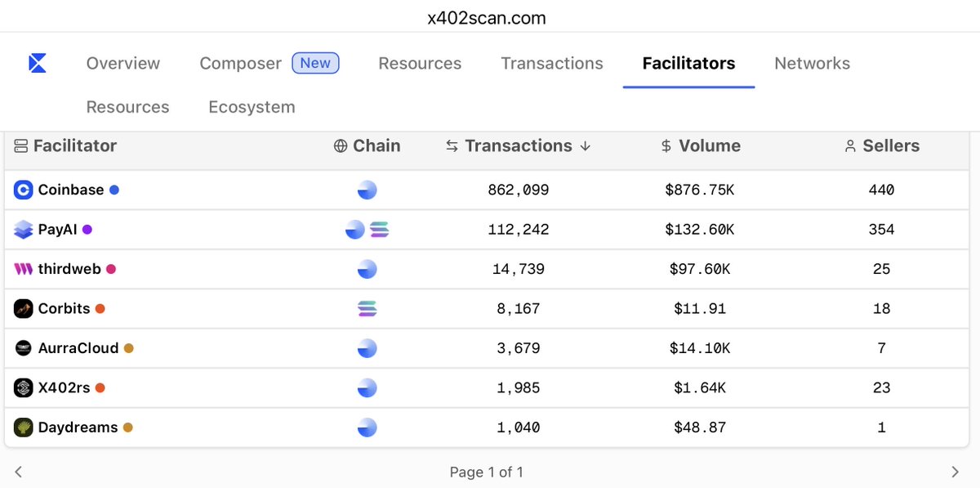The height and width of the screenshot is (488, 980).
Task: Click the New badge next to Composer
Action: click(x=315, y=62)
